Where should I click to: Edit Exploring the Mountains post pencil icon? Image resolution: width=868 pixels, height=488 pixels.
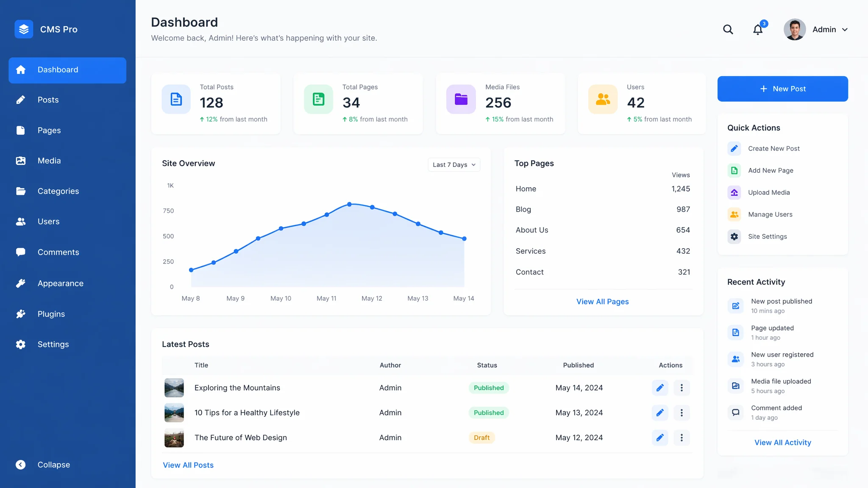point(660,388)
